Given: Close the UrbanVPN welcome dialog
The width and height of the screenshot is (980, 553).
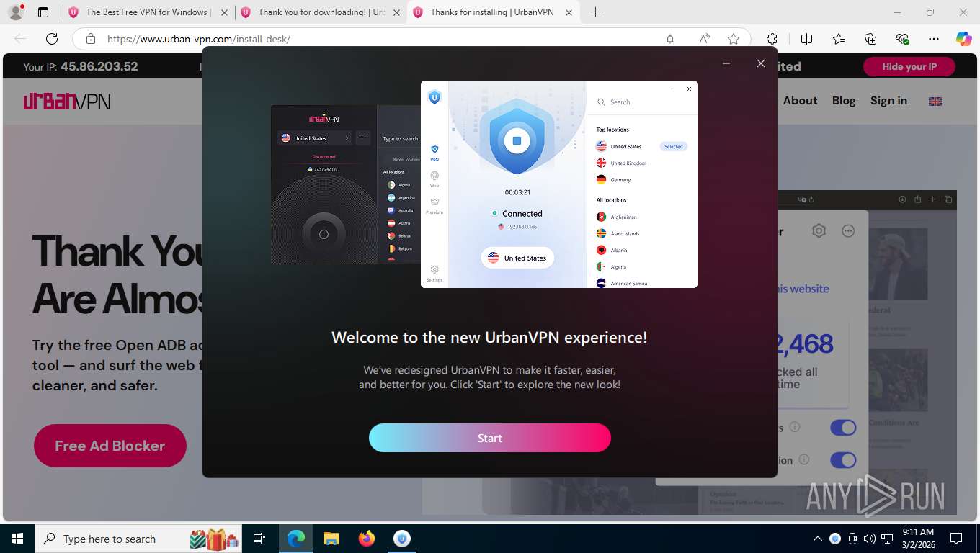Looking at the screenshot, I should click(x=761, y=63).
